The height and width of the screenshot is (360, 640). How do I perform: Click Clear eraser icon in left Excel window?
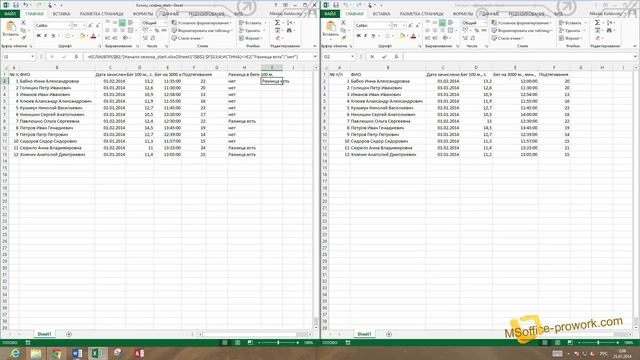(278, 38)
